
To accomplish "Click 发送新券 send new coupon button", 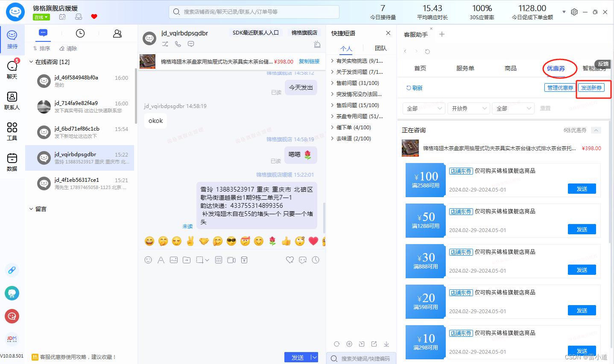I will point(591,87).
